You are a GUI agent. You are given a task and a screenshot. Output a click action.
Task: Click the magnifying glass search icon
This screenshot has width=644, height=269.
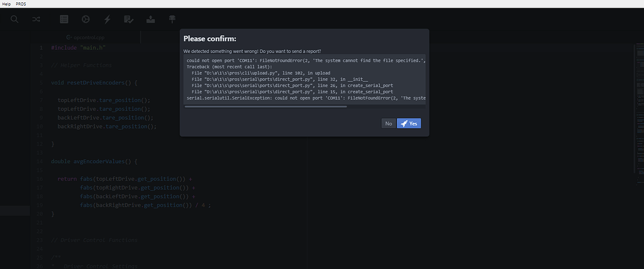(x=14, y=20)
